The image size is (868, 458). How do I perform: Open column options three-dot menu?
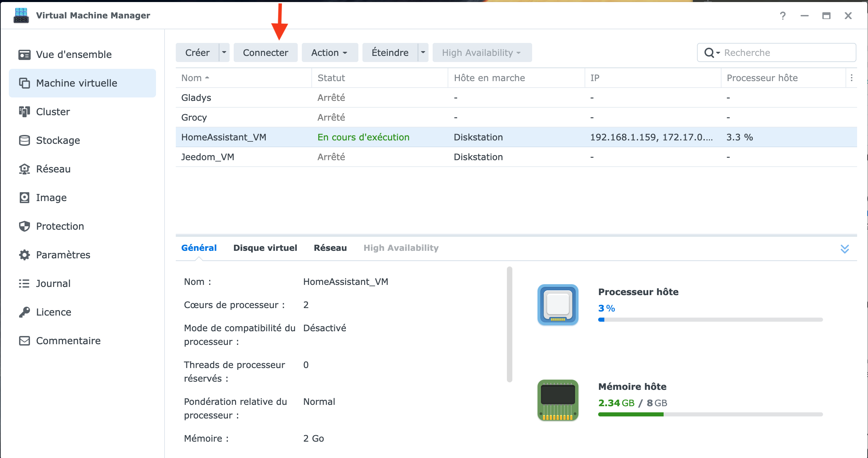pyautogui.click(x=851, y=78)
